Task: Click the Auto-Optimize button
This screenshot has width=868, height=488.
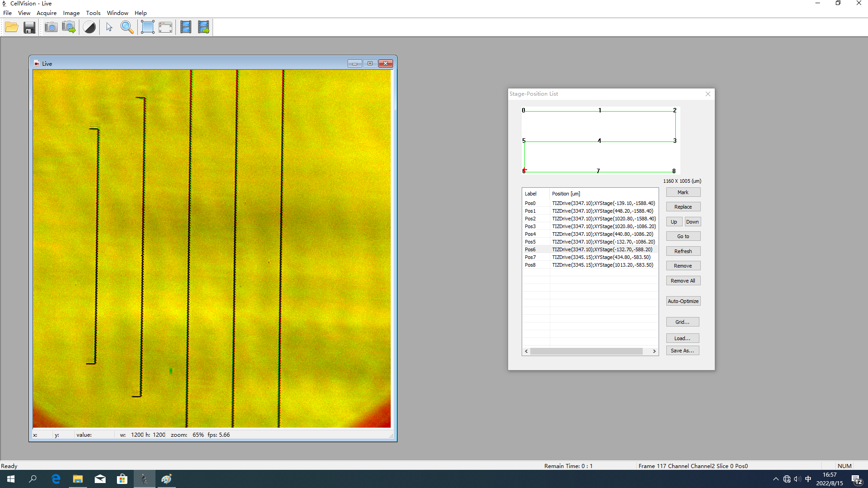Action: (683, 301)
